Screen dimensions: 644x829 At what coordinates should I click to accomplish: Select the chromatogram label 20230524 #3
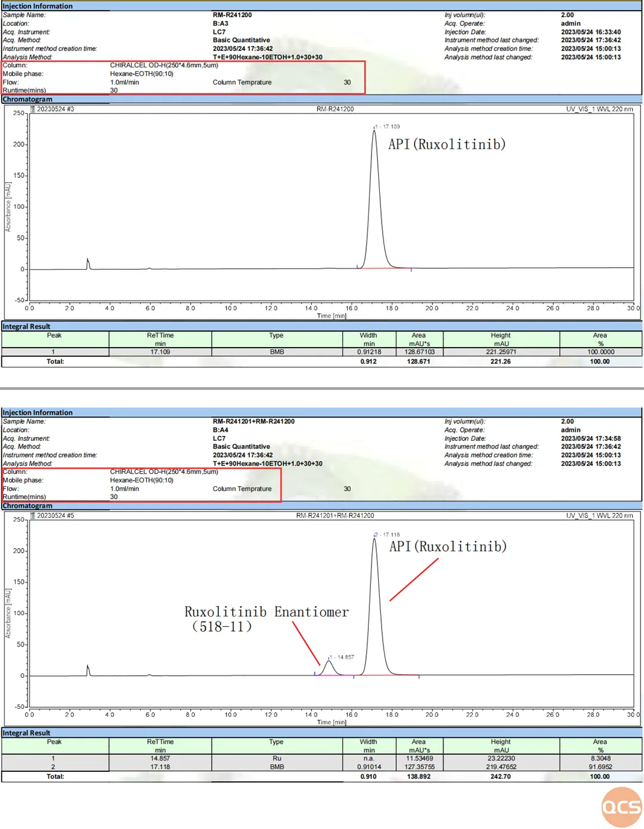tap(55, 109)
